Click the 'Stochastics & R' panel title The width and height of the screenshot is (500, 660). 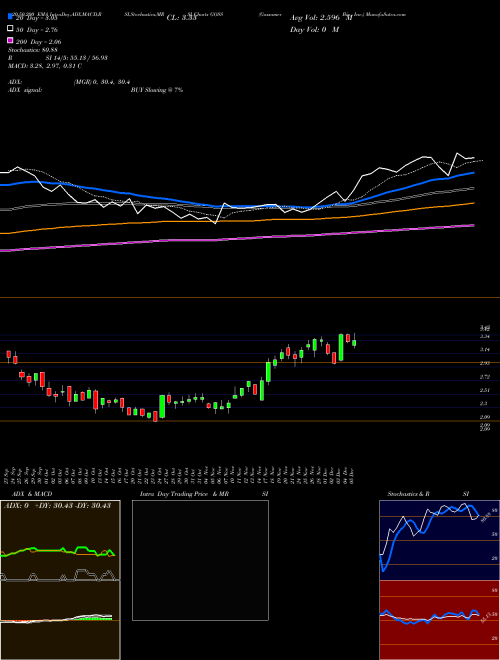click(x=409, y=494)
